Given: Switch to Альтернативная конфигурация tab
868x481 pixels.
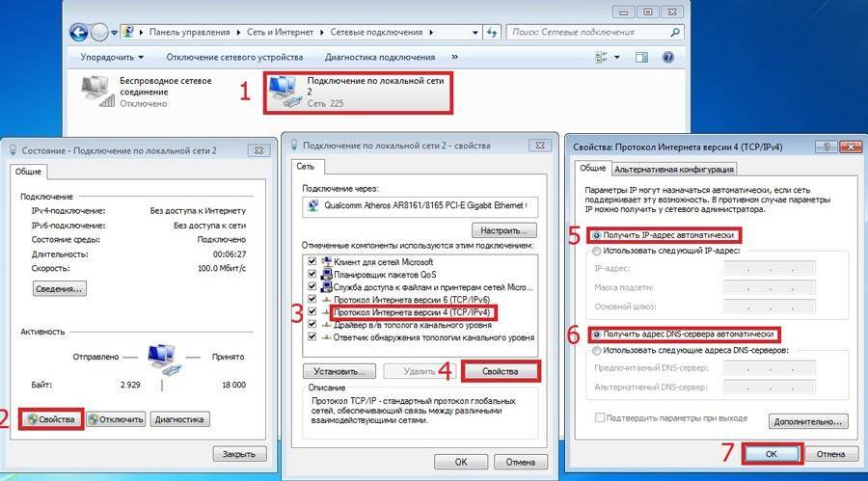Looking at the screenshot, I should [674, 170].
